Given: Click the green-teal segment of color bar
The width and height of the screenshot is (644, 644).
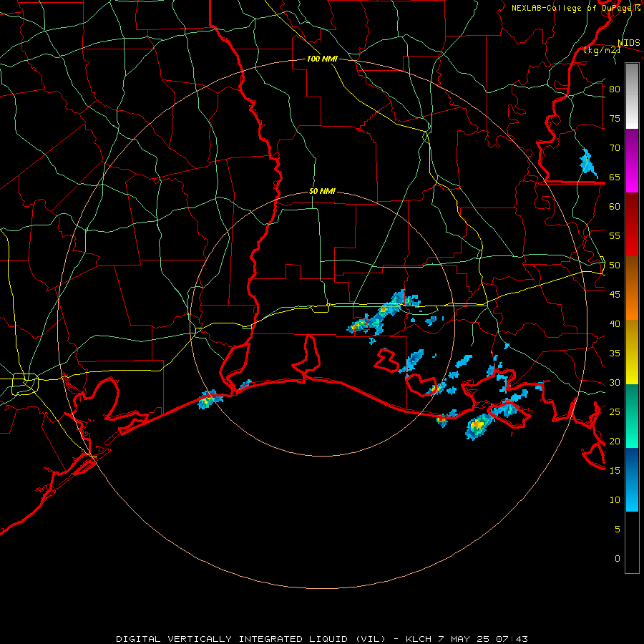Looking at the screenshot, I should click(x=632, y=416).
